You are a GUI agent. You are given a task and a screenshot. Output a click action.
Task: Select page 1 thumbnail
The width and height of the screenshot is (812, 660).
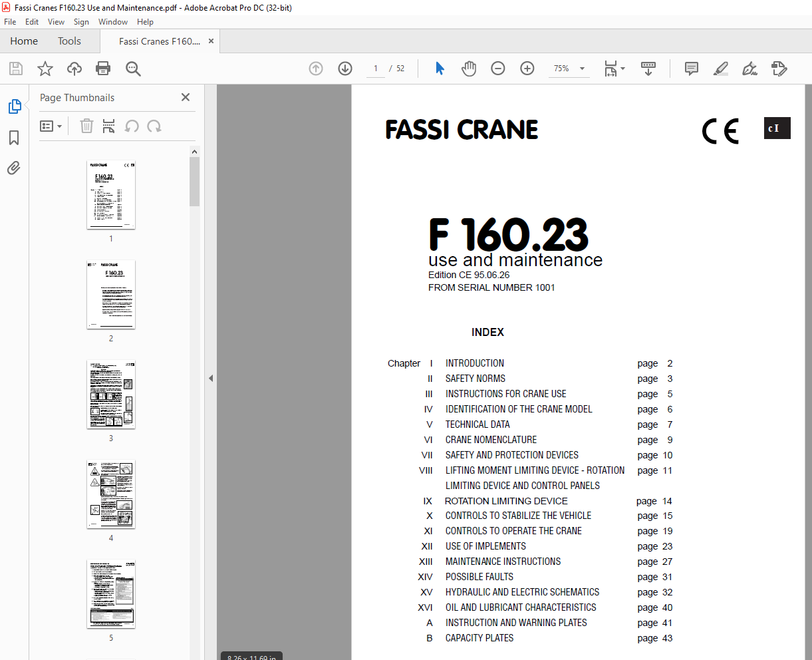[x=111, y=195]
